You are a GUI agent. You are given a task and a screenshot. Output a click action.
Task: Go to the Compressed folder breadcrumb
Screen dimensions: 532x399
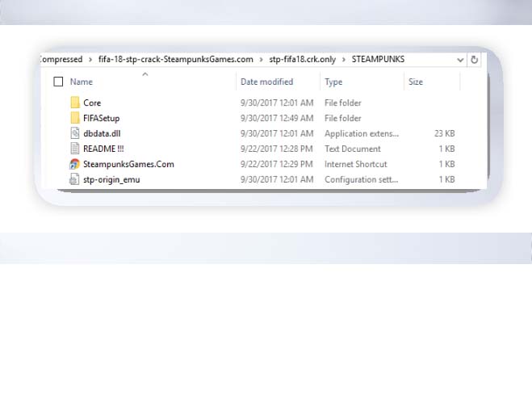(x=61, y=60)
